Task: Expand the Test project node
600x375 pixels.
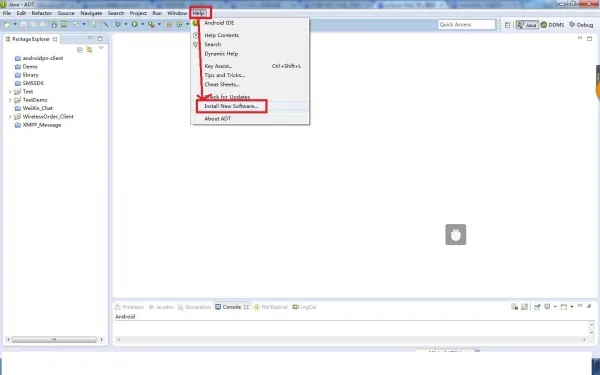Action: pyautogui.click(x=10, y=92)
